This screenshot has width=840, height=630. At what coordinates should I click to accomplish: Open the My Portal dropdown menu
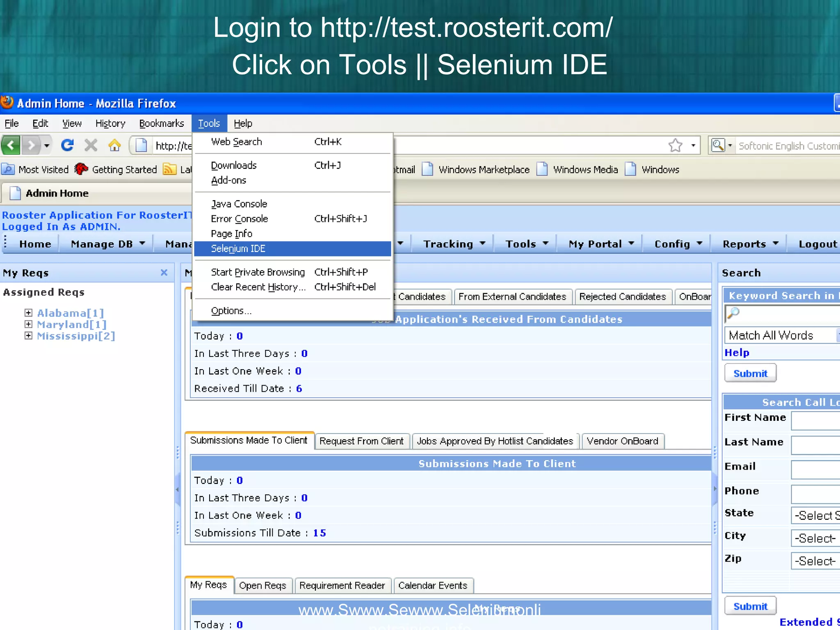601,244
